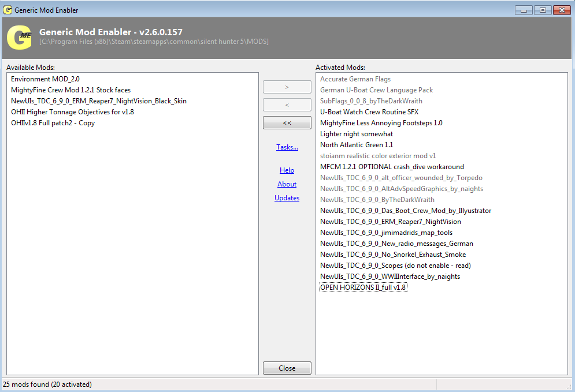This screenshot has width=575, height=392.
Task: Select NewUIs_TDC_6_9_0_jimimadrids_map_tools mod
Action: 386,233
